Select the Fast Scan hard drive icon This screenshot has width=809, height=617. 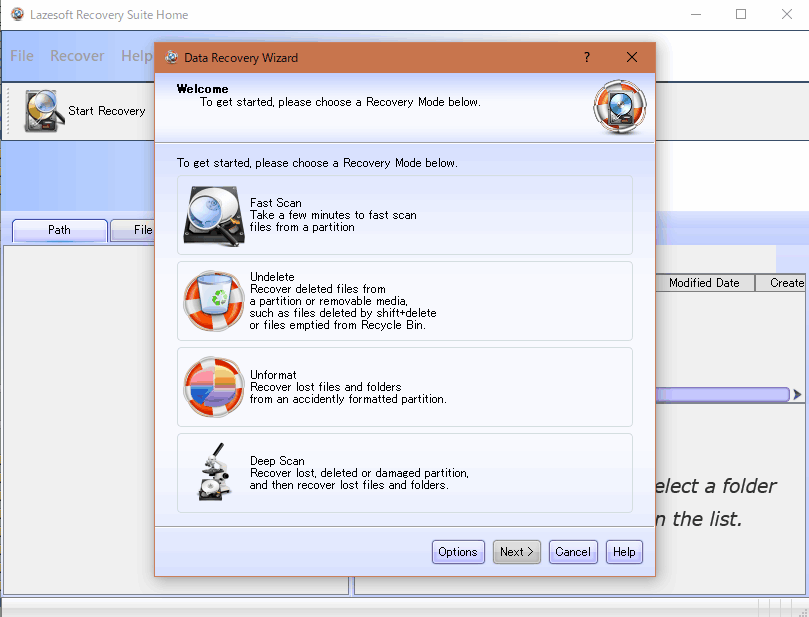[x=213, y=216]
